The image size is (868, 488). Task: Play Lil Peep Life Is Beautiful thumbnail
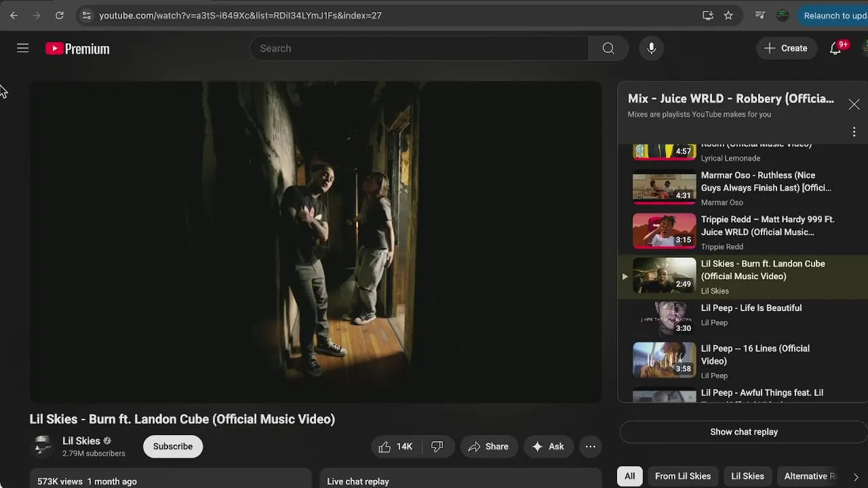(x=664, y=320)
